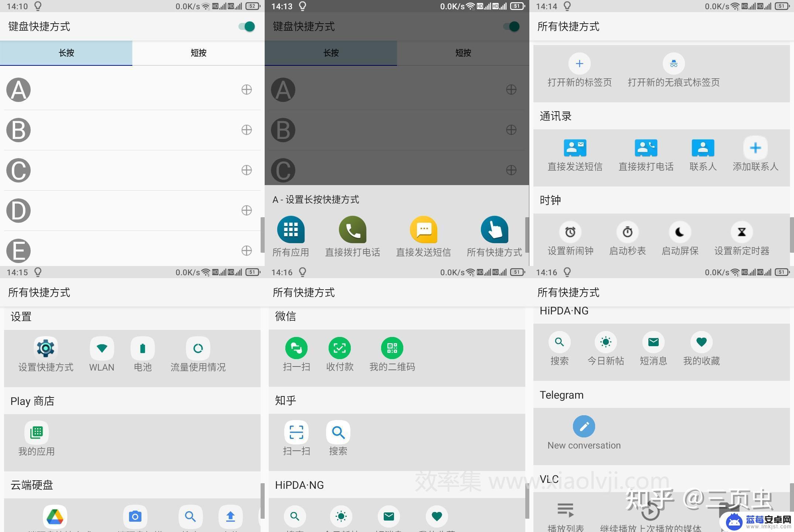Pick 设置新闹钟 clock shortcut

point(570,239)
